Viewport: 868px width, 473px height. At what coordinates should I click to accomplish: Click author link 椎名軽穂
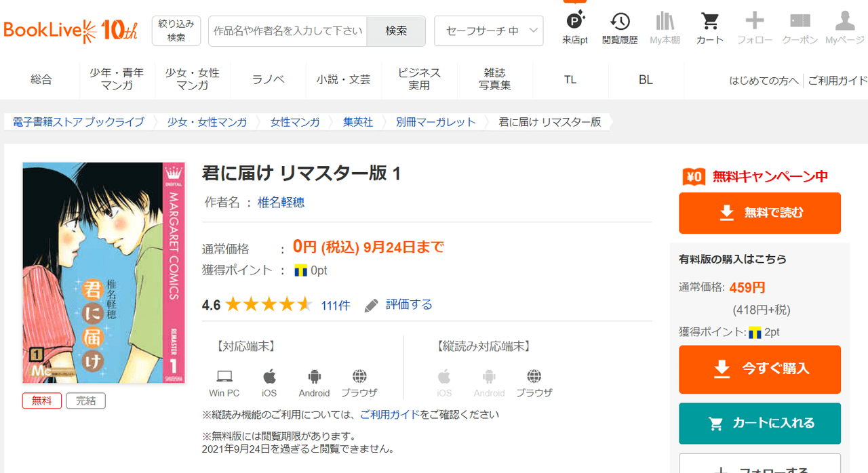point(281,203)
